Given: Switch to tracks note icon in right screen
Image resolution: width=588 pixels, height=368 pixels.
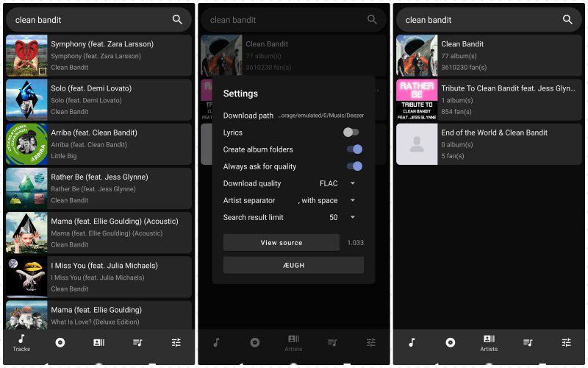Looking at the screenshot, I should pos(412,342).
